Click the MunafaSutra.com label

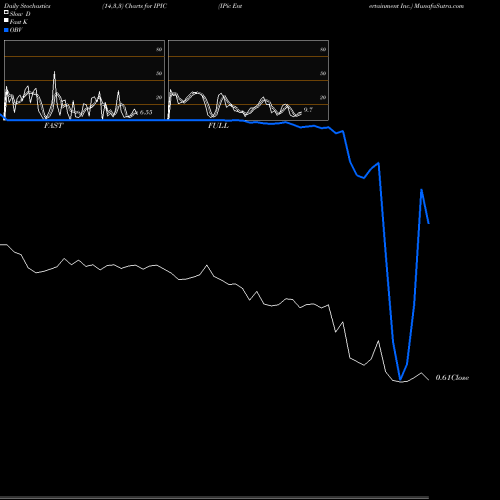(x=439, y=6)
